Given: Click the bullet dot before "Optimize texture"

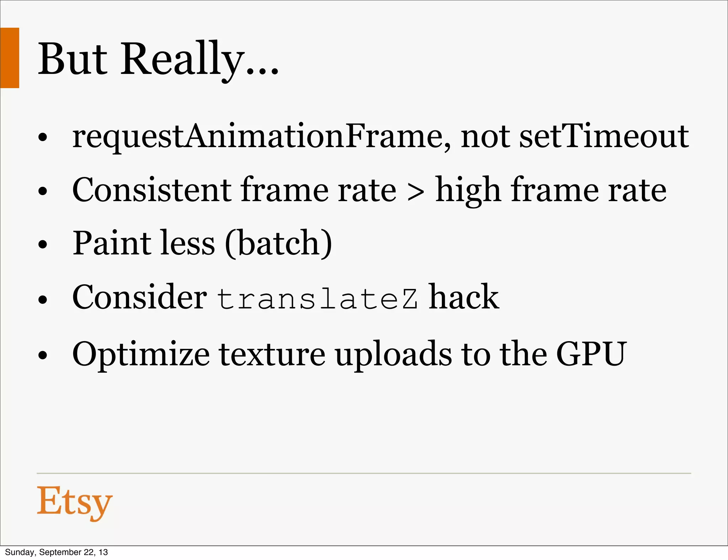Looking at the screenshot, I should [x=43, y=355].
